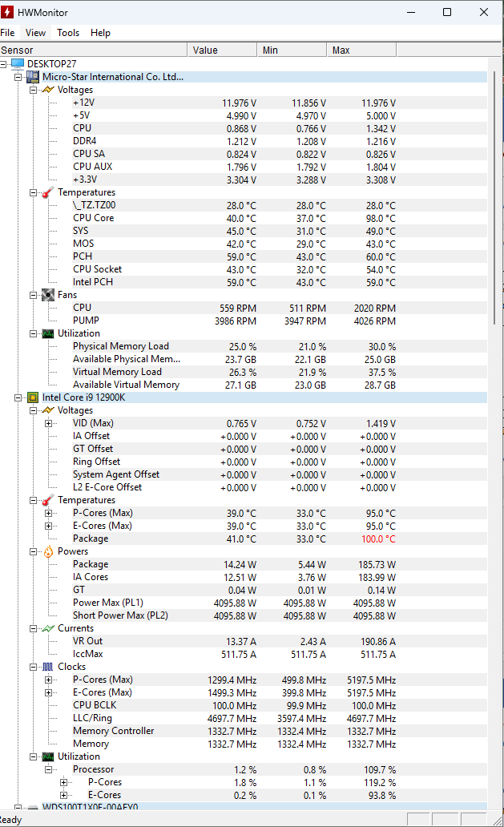Screen dimensions: 504x827
Task: Collapse the Currents section
Action: pyautogui.click(x=33, y=629)
